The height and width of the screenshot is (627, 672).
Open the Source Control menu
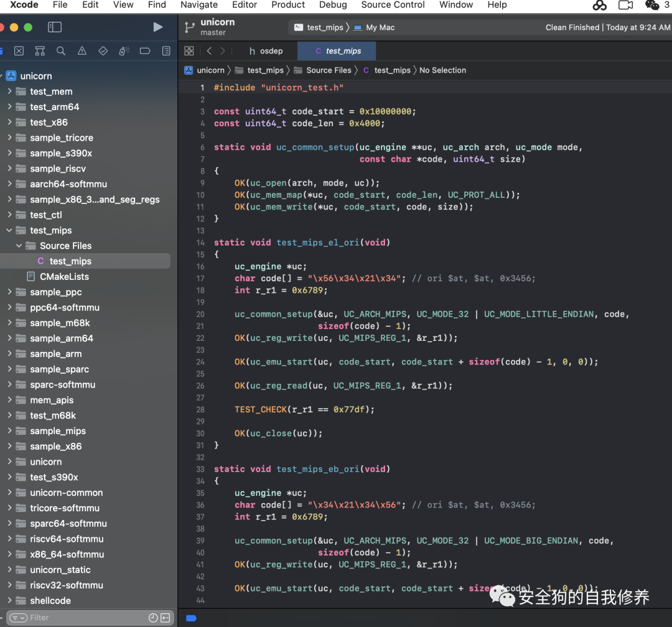pos(393,5)
